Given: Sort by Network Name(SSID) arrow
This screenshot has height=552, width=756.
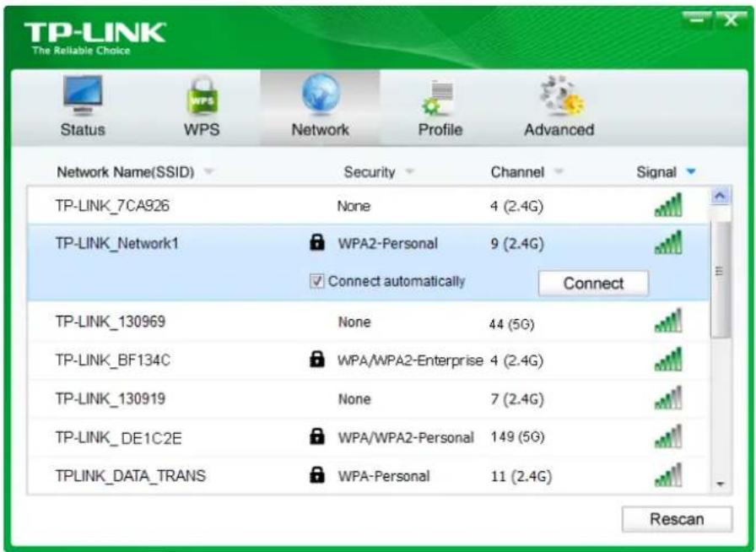Looking at the screenshot, I should click(x=208, y=170).
